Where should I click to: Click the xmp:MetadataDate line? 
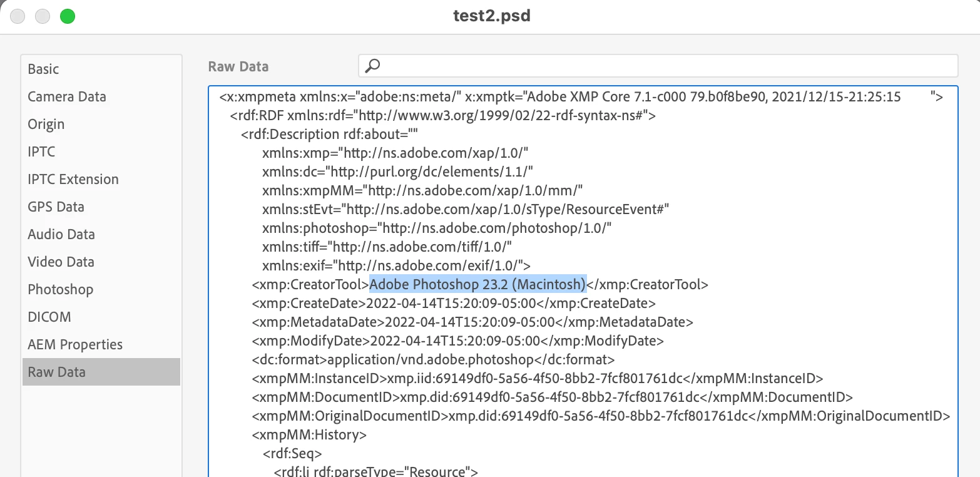472,322
